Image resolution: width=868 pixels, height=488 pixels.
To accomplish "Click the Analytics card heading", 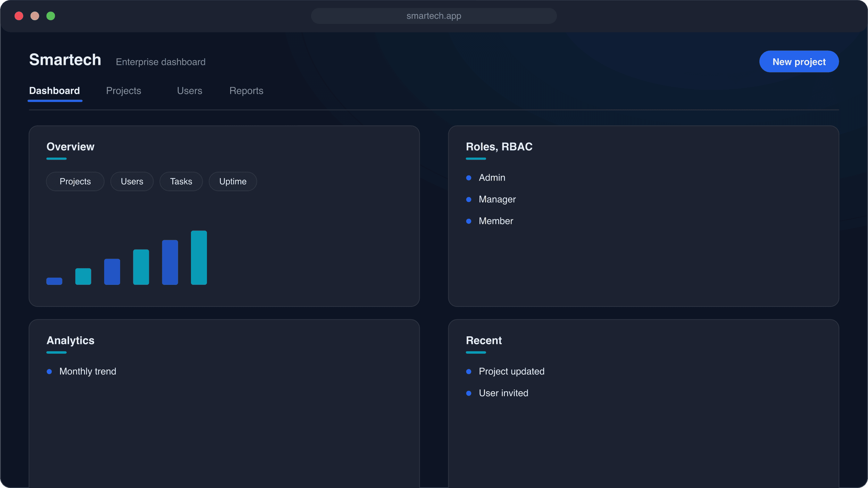I will (70, 340).
